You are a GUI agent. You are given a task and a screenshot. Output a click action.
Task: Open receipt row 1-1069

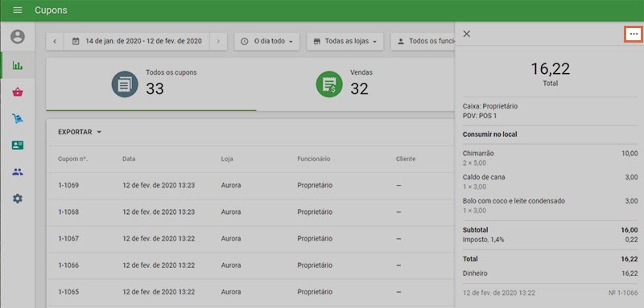pyautogui.click(x=250, y=186)
